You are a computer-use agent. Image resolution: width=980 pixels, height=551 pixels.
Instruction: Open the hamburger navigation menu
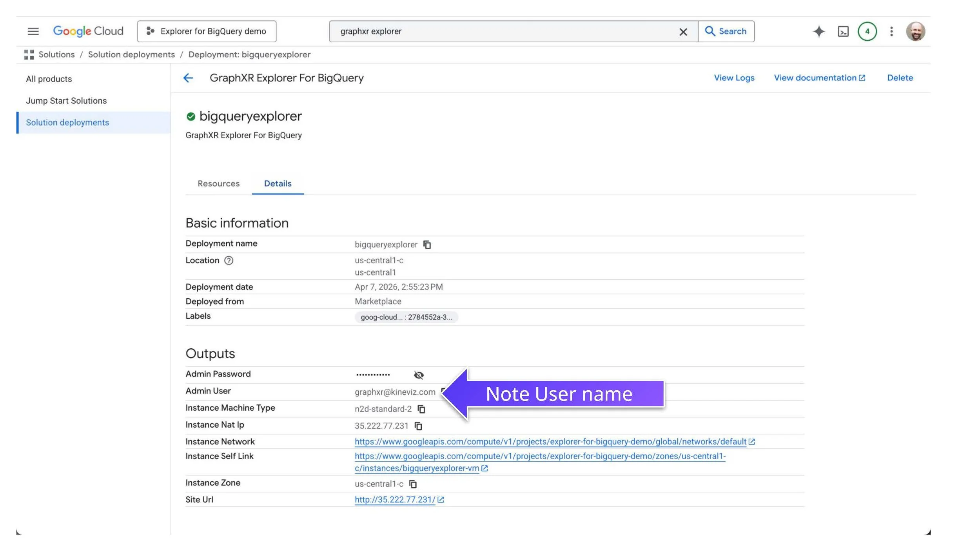pyautogui.click(x=33, y=31)
